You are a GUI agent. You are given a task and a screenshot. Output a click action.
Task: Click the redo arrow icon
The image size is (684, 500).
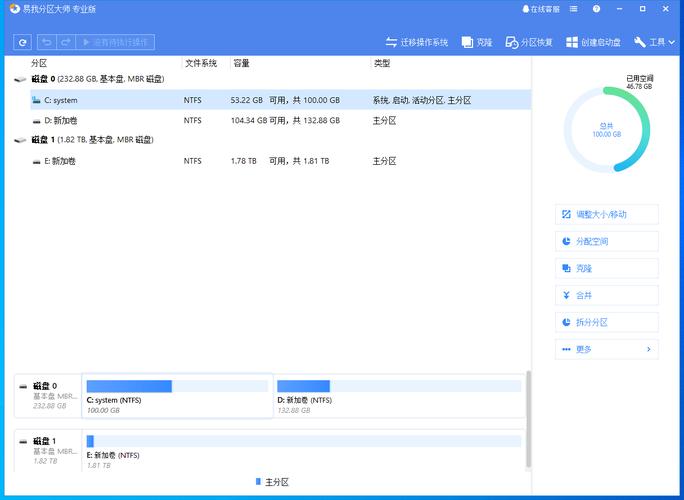point(66,42)
